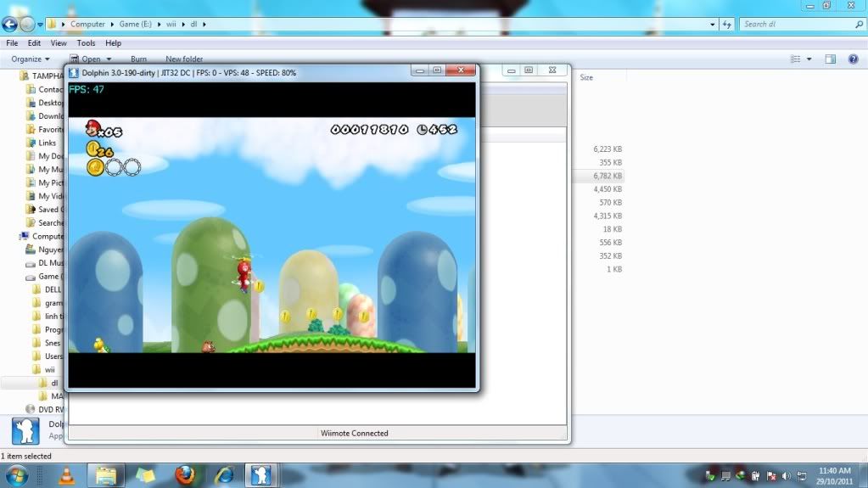This screenshot has width=868, height=488.
Task: Click the Dolphin icon in the emulator title bar
Action: click(74, 72)
